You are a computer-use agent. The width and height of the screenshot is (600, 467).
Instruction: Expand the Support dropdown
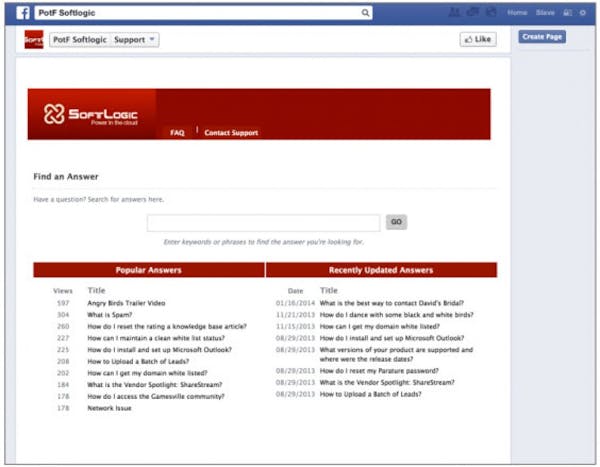[135, 40]
